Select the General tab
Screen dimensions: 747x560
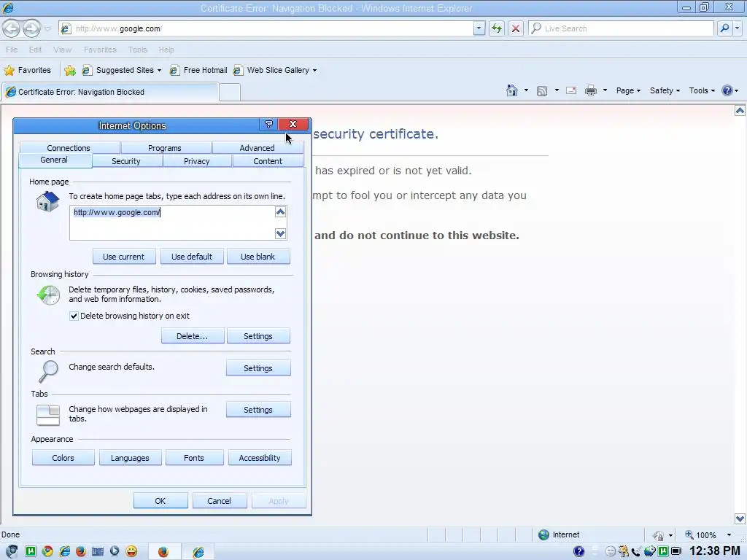click(x=54, y=160)
